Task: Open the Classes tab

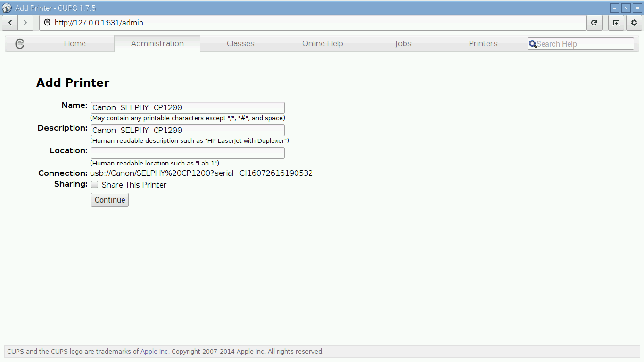Action: (x=240, y=43)
